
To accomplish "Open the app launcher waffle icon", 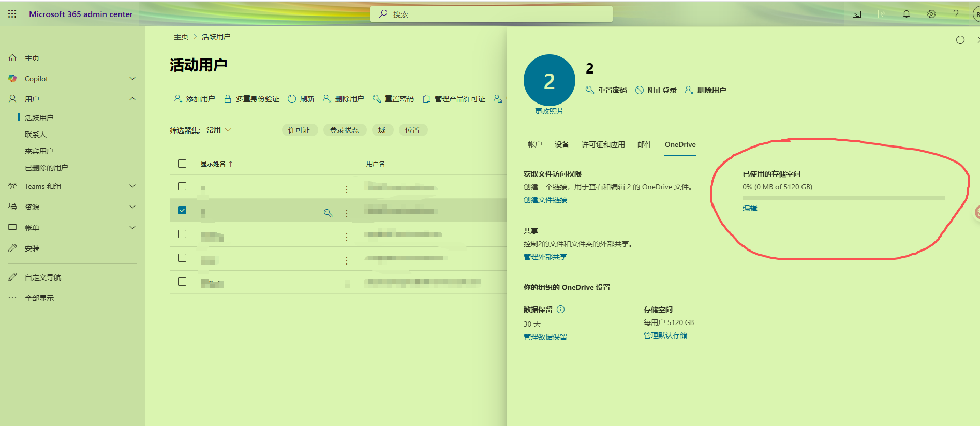I will coord(12,14).
